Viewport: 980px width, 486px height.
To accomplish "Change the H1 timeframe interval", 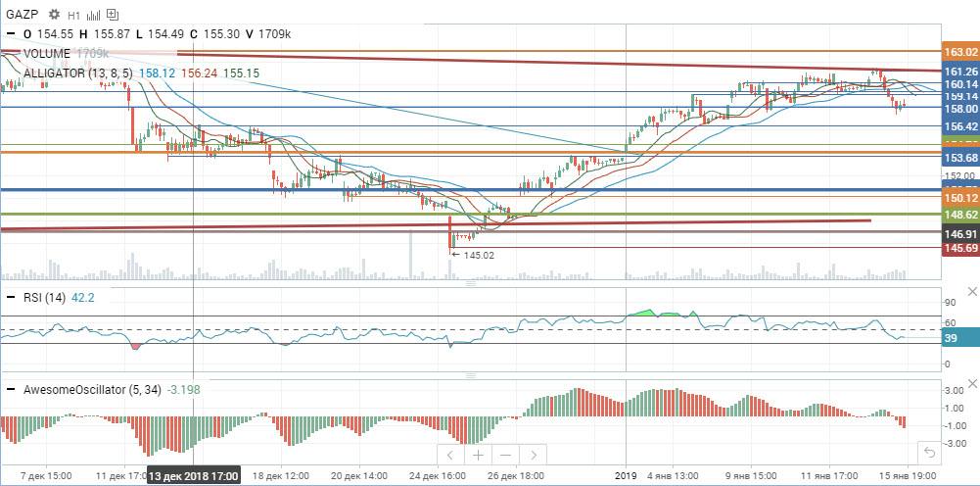I will [73, 15].
